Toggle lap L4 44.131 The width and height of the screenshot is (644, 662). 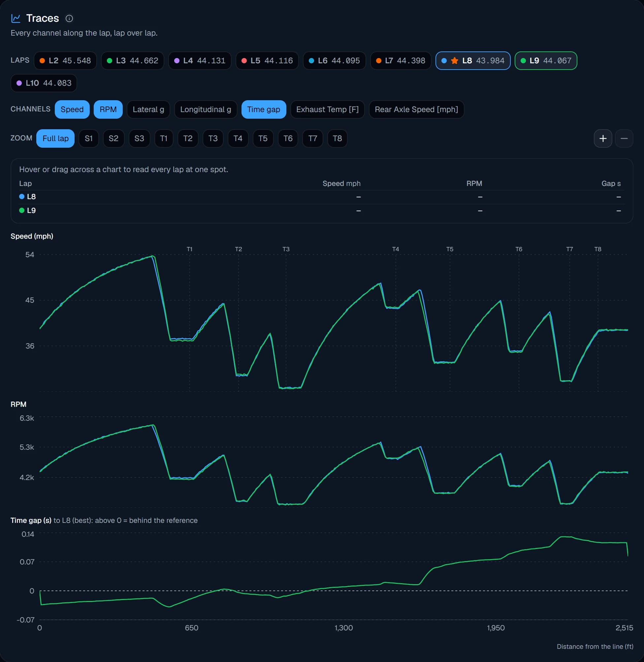200,60
